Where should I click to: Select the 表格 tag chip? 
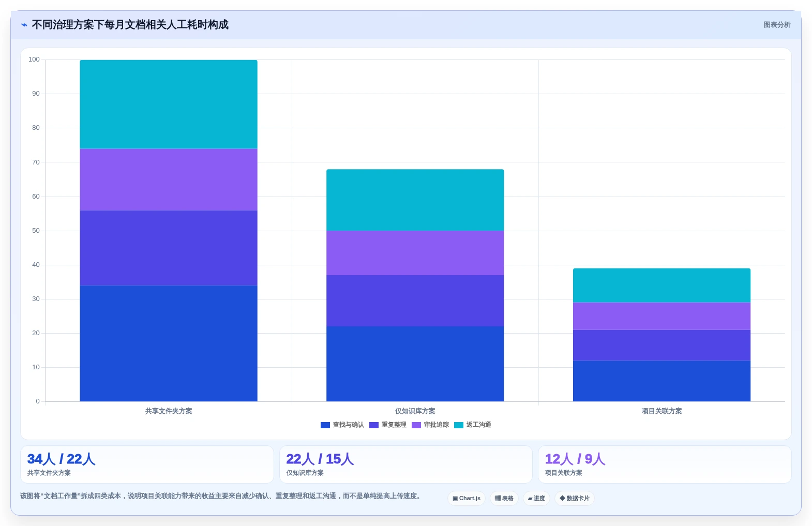click(x=504, y=499)
